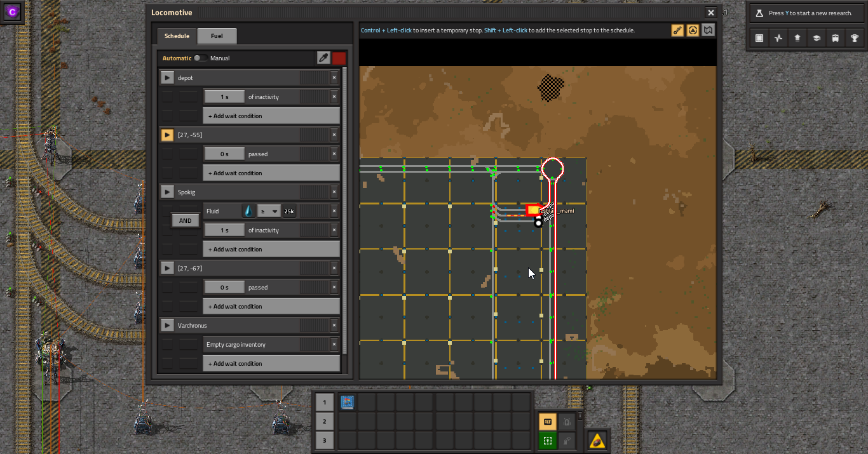Image resolution: width=868 pixels, height=454 pixels.
Task: Toggle the AND condition operator button
Action: coord(185,221)
